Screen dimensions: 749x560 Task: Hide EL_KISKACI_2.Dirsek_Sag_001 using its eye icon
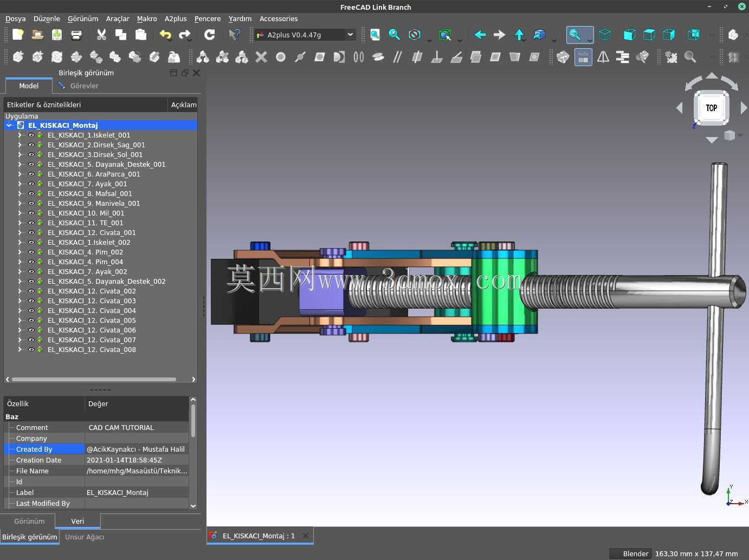[x=31, y=145]
